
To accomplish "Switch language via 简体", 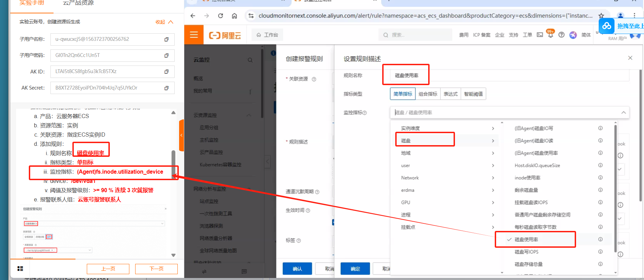I will point(586,35).
